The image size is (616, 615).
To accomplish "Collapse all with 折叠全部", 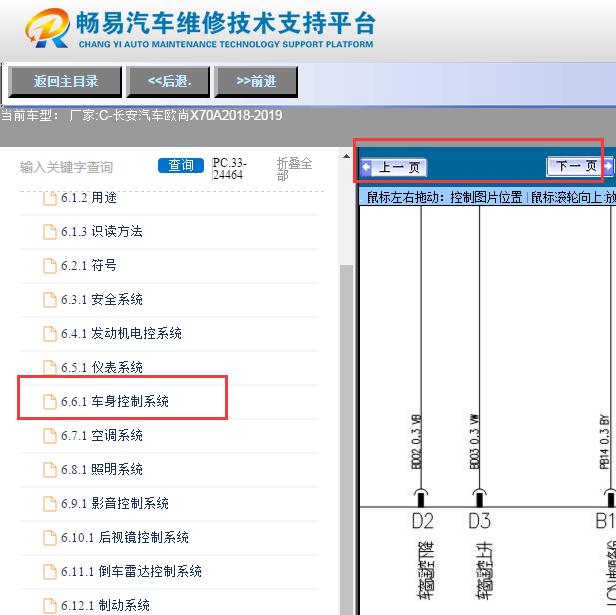I will [294, 169].
